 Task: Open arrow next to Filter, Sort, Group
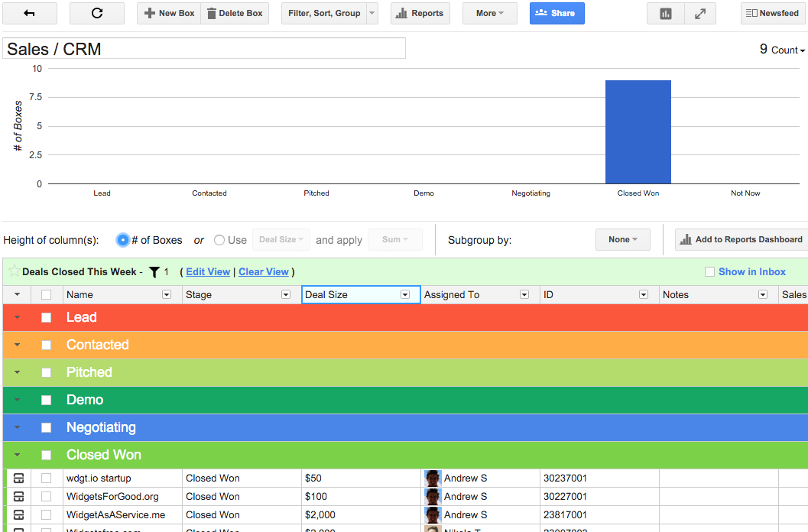[x=372, y=14]
